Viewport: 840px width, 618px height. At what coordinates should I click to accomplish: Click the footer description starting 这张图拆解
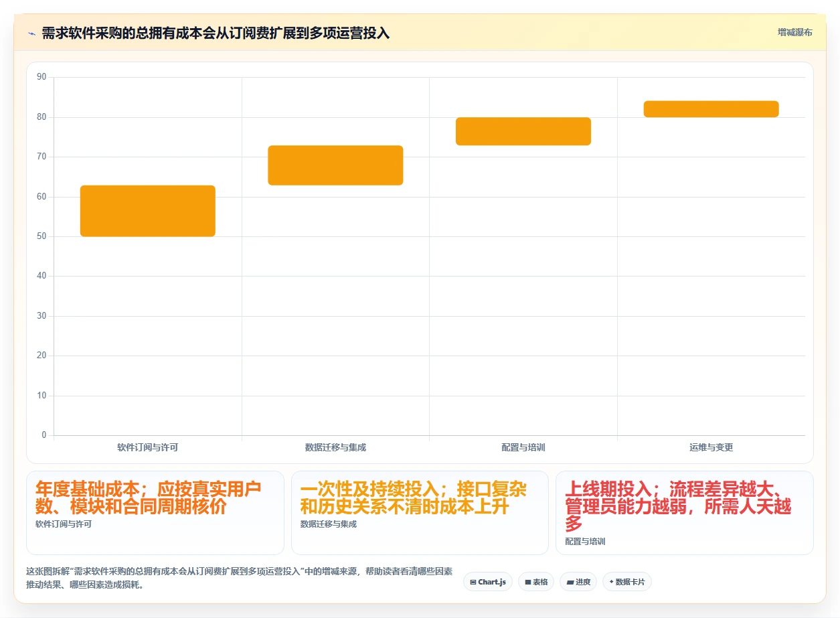(x=239, y=578)
